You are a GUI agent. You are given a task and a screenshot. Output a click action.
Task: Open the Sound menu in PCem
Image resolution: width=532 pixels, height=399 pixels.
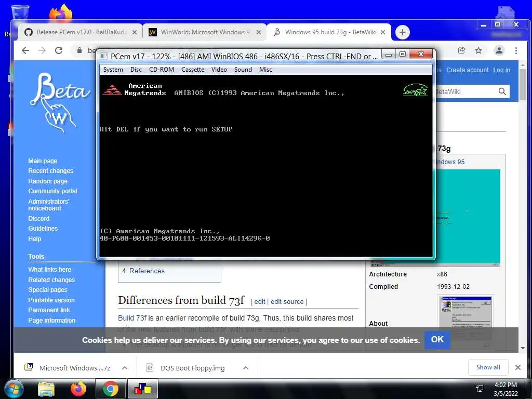[x=243, y=70]
